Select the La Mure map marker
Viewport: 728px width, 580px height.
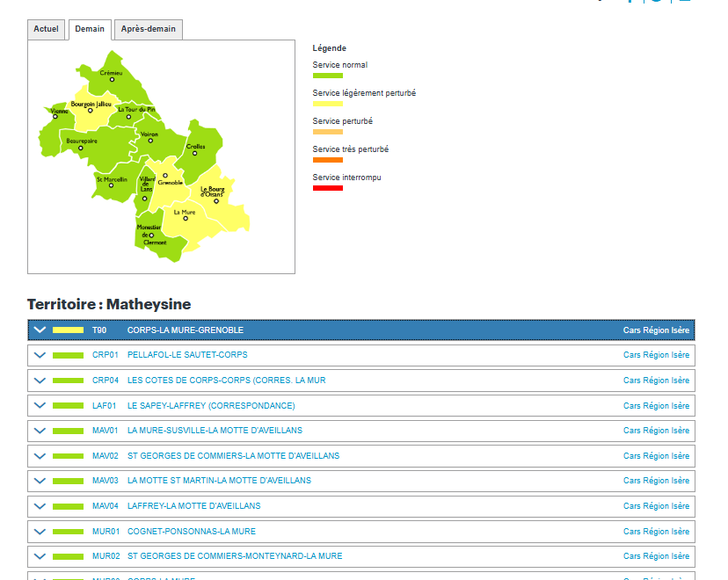click(x=186, y=218)
